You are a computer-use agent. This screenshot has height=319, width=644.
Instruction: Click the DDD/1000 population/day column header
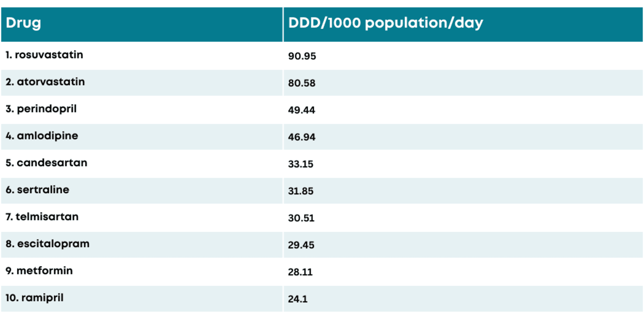[385, 23]
